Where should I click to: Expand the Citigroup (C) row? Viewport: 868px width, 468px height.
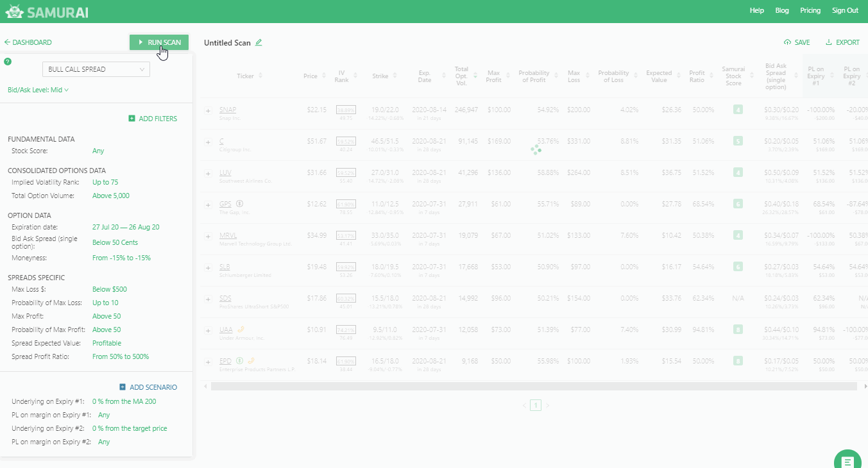(x=208, y=142)
